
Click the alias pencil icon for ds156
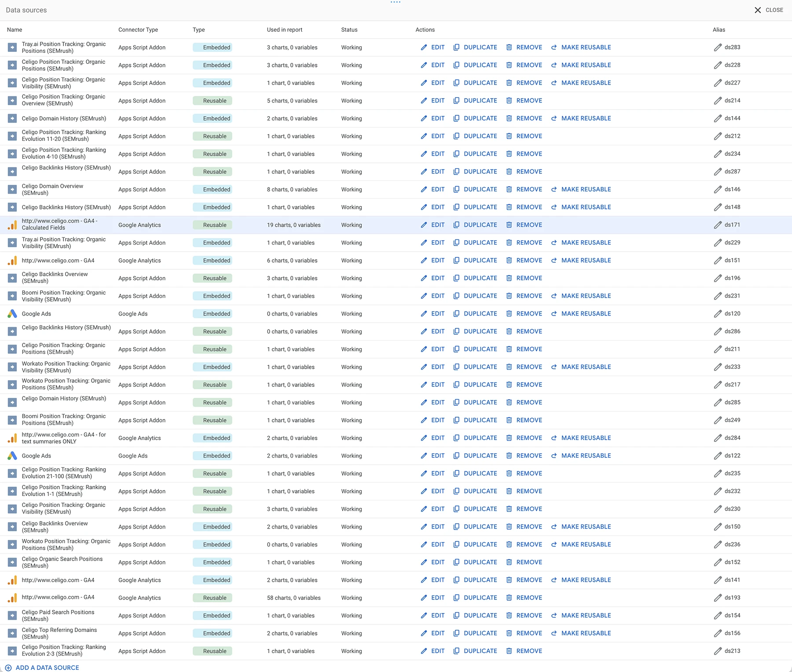click(x=718, y=633)
